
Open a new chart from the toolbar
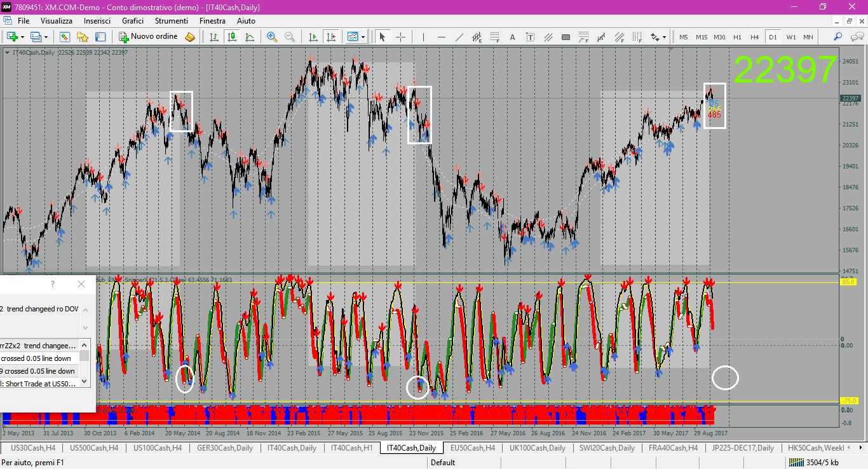pos(12,37)
